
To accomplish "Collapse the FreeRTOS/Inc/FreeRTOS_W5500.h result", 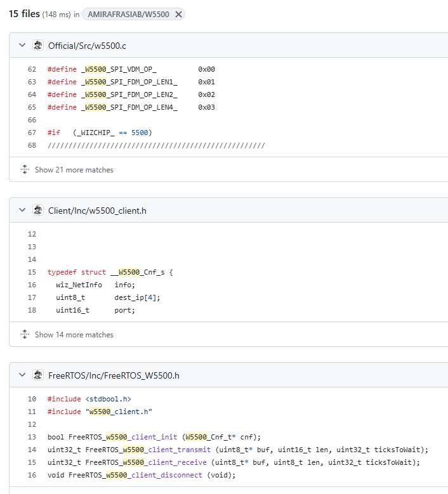I will coord(22,375).
